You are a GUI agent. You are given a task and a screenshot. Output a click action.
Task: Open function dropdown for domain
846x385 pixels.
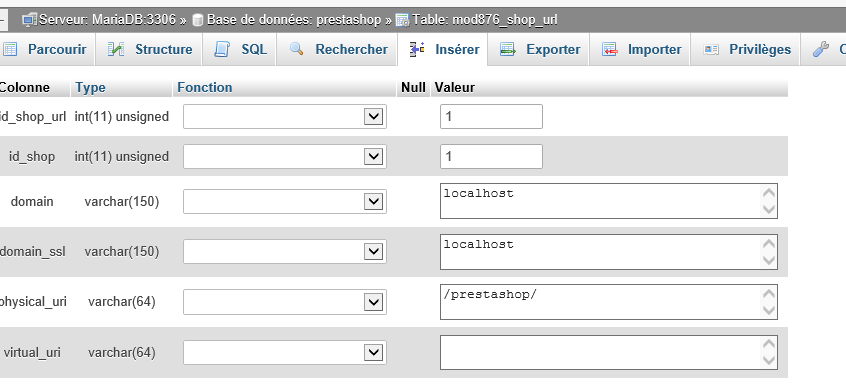coord(285,201)
